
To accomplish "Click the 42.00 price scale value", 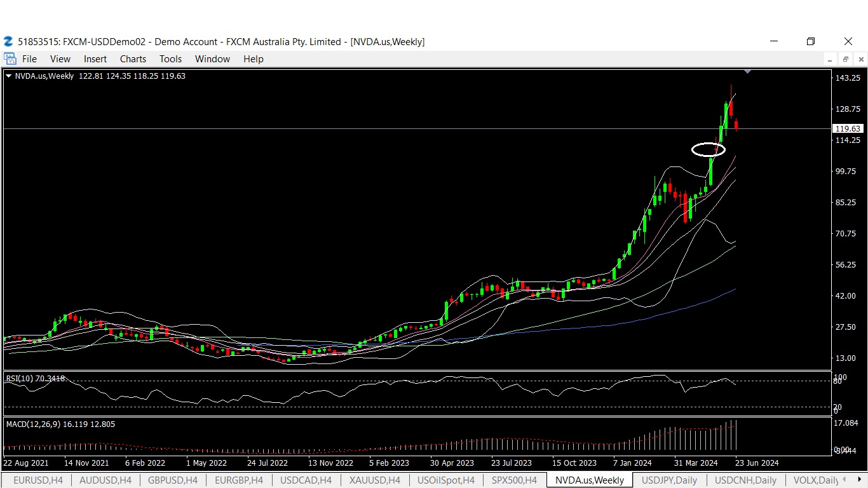I will pyautogui.click(x=846, y=295).
